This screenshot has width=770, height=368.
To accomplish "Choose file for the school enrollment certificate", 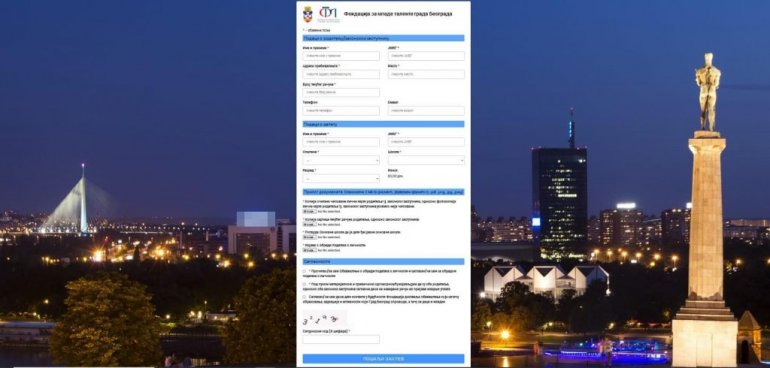I will tap(309, 237).
